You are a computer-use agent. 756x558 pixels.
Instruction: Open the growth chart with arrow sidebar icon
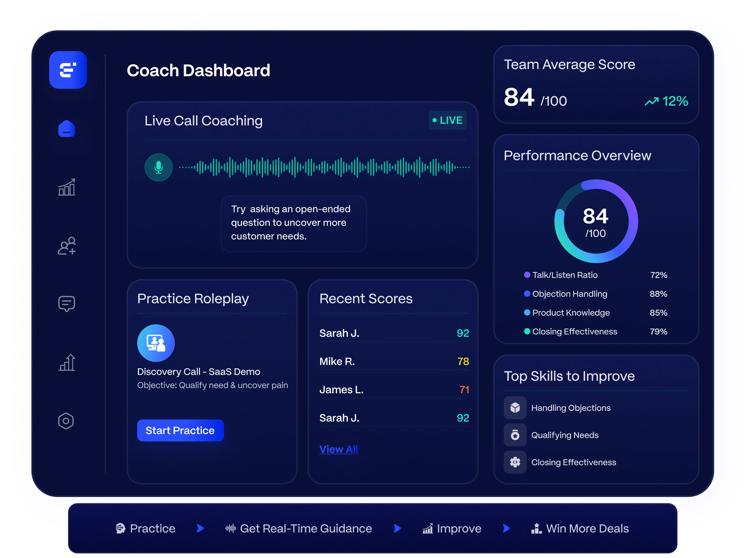coord(67,362)
